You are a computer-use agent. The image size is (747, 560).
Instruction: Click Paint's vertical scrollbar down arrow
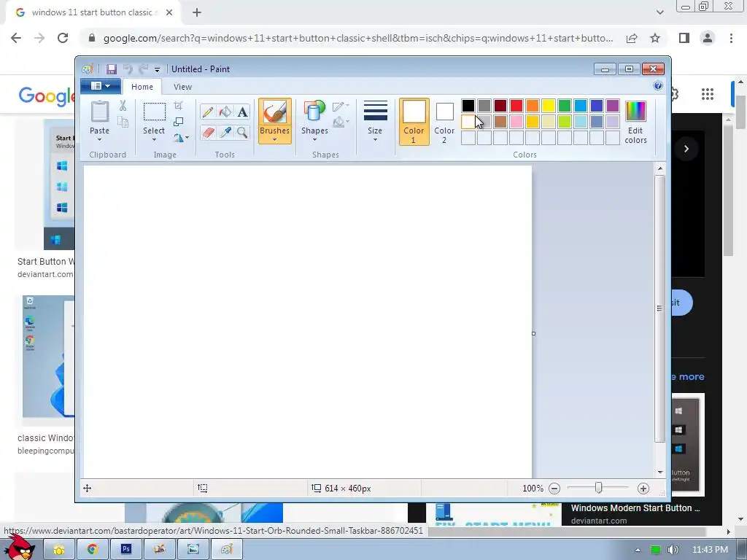coord(660,472)
